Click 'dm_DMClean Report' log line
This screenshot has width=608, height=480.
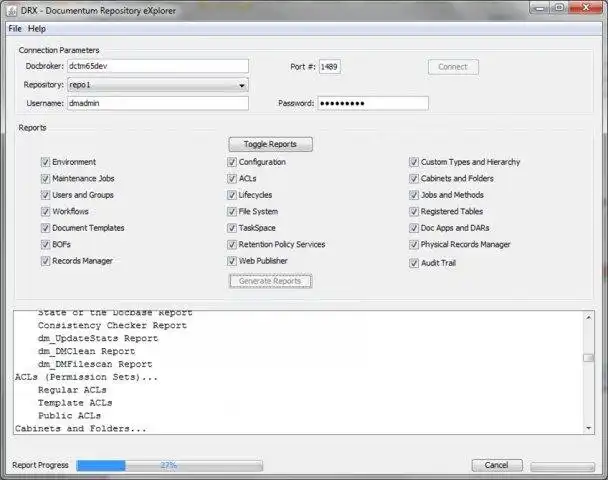point(86,351)
